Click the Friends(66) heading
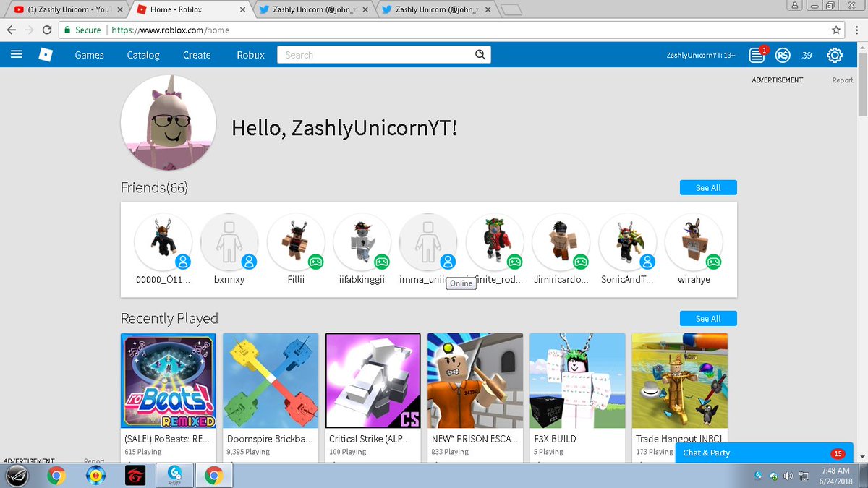This screenshot has width=868, height=488. coord(155,187)
